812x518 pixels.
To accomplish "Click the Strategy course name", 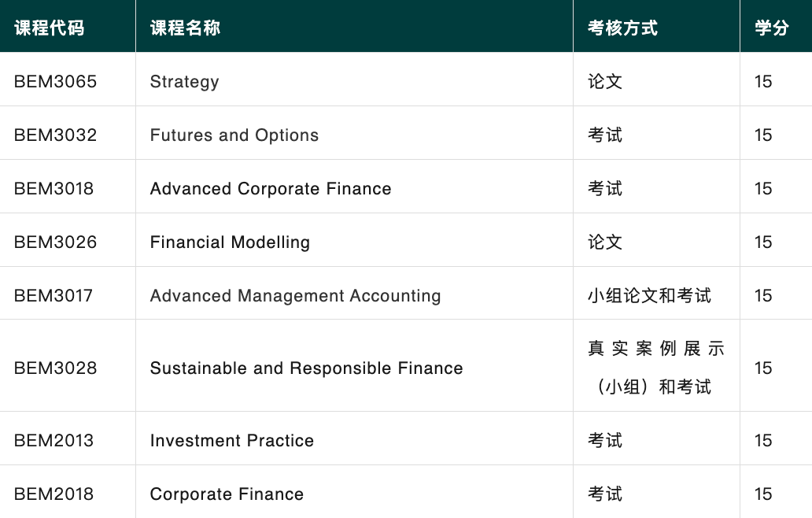I will (184, 81).
